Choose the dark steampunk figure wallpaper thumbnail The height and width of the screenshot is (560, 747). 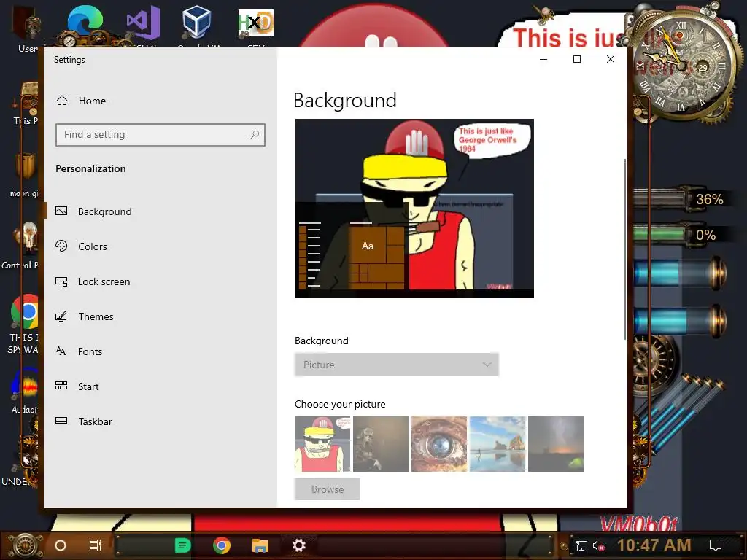tap(381, 444)
